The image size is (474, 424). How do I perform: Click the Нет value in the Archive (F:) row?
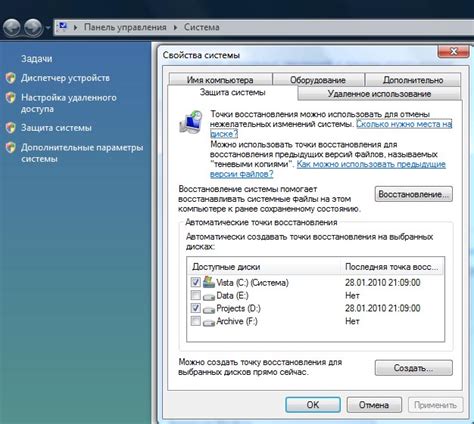tap(352, 321)
